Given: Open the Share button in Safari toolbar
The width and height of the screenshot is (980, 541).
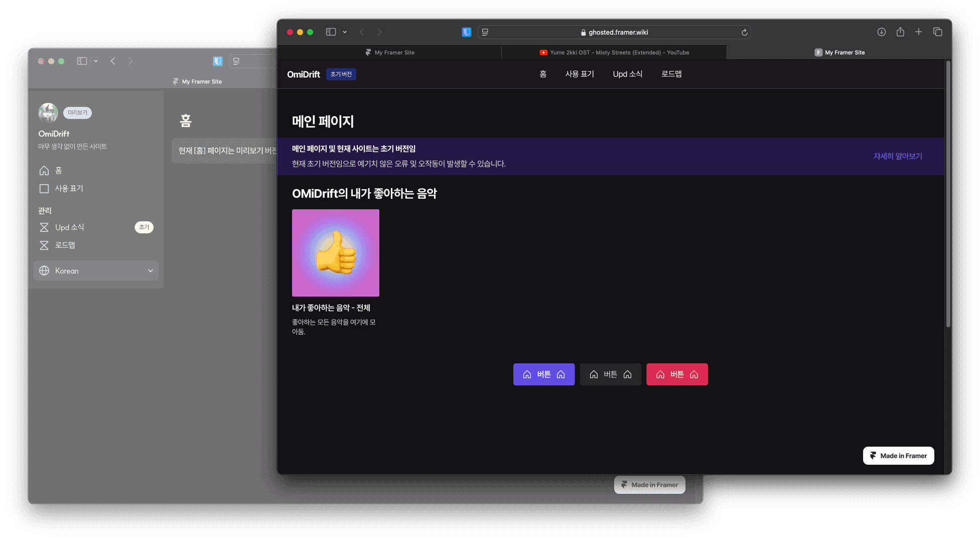Looking at the screenshot, I should pyautogui.click(x=900, y=32).
